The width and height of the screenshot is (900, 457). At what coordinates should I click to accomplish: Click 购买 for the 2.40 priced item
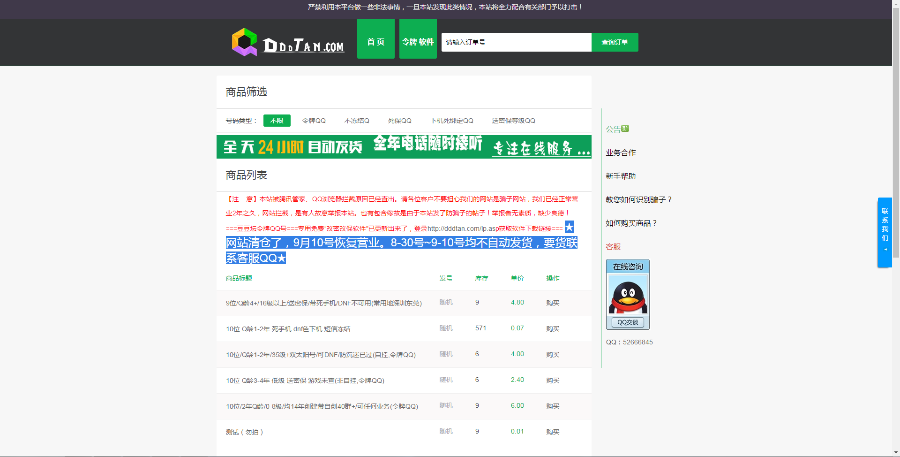[x=553, y=380]
